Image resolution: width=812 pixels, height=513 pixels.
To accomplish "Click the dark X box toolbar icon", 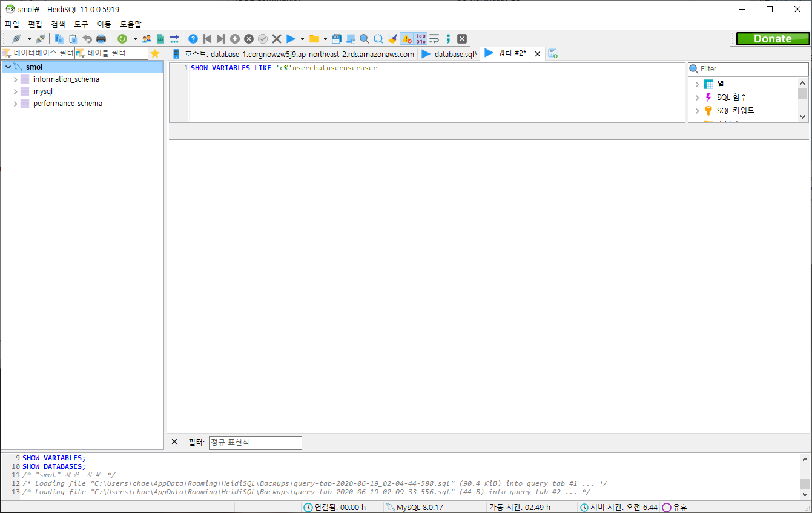I will pos(462,39).
